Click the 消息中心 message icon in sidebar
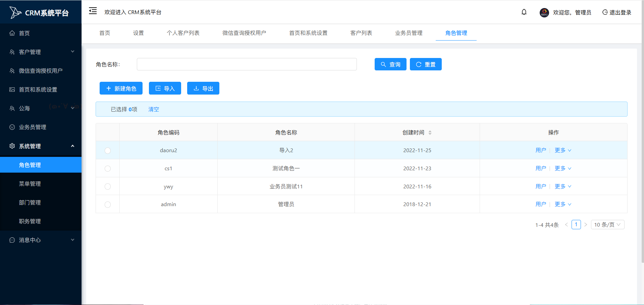Image resolution: width=644 pixels, height=305 pixels. point(12,240)
